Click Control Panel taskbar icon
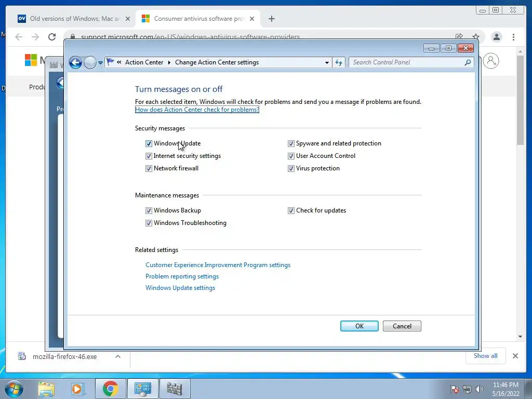This screenshot has height=399, width=532. 142,389
